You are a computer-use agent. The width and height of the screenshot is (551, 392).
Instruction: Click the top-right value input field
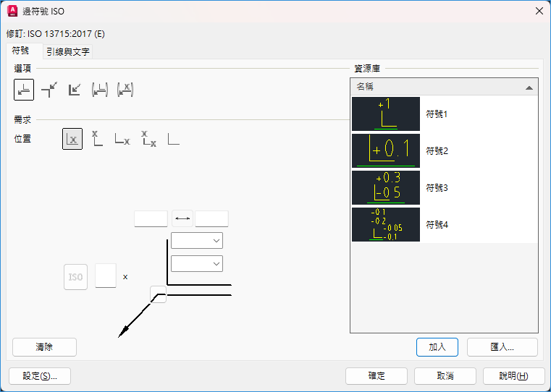point(211,218)
